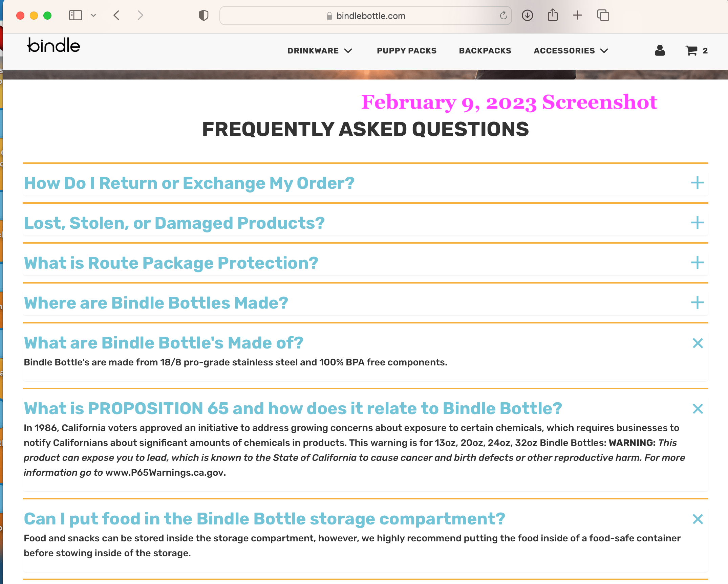Click the Share icon in the toolbar
The width and height of the screenshot is (728, 584).
click(553, 15)
